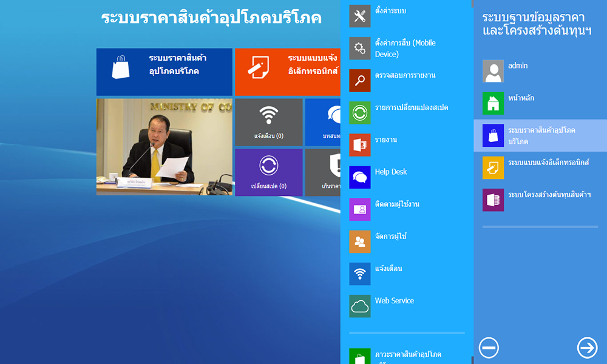Click the circled right arrow button

point(587,348)
